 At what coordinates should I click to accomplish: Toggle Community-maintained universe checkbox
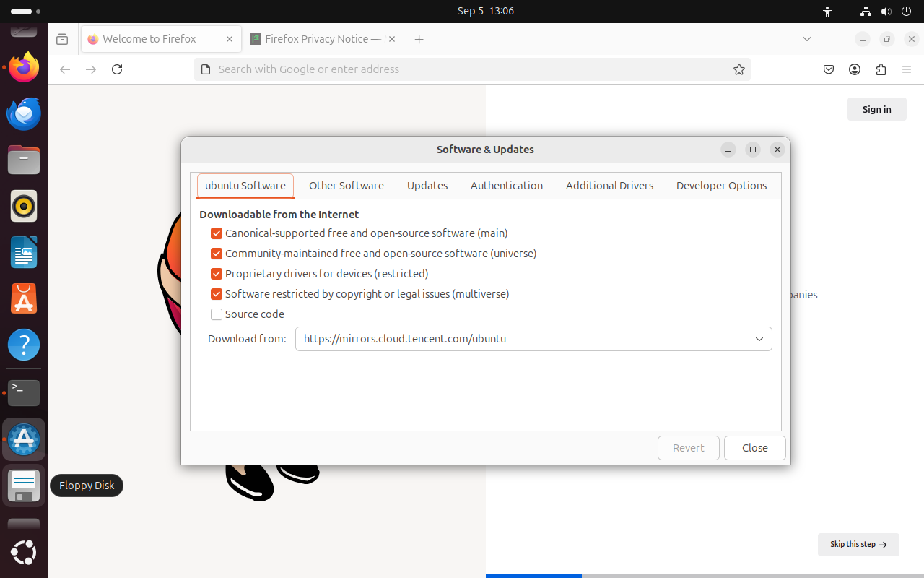(x=217, y=254)
